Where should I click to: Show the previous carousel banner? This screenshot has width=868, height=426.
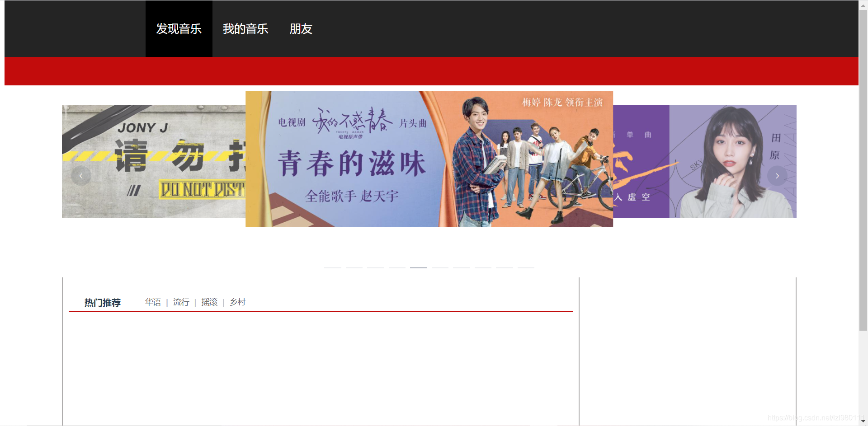tap(81, 176)
